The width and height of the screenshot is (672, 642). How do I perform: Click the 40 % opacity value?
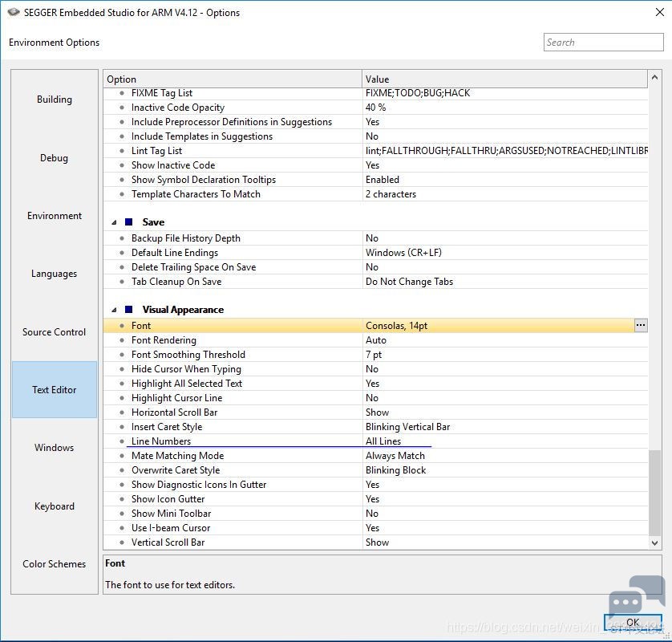click(376, 108)
